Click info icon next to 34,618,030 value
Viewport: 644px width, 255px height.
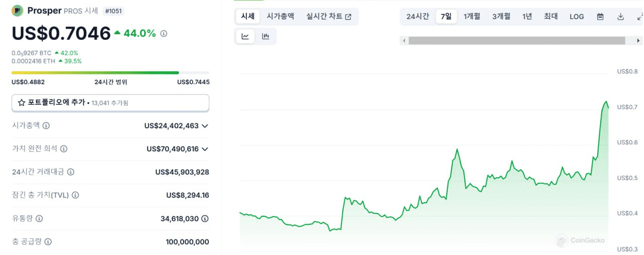(x=205, y=219)
